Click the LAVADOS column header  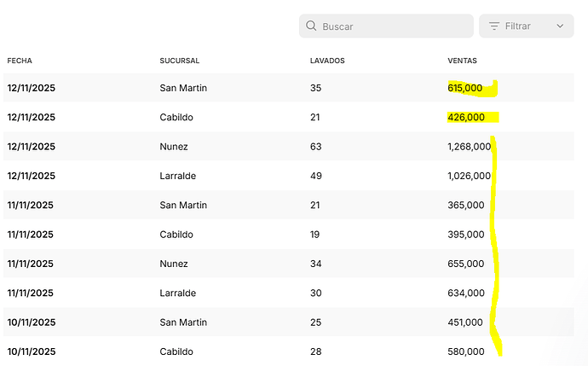(327, 61)
